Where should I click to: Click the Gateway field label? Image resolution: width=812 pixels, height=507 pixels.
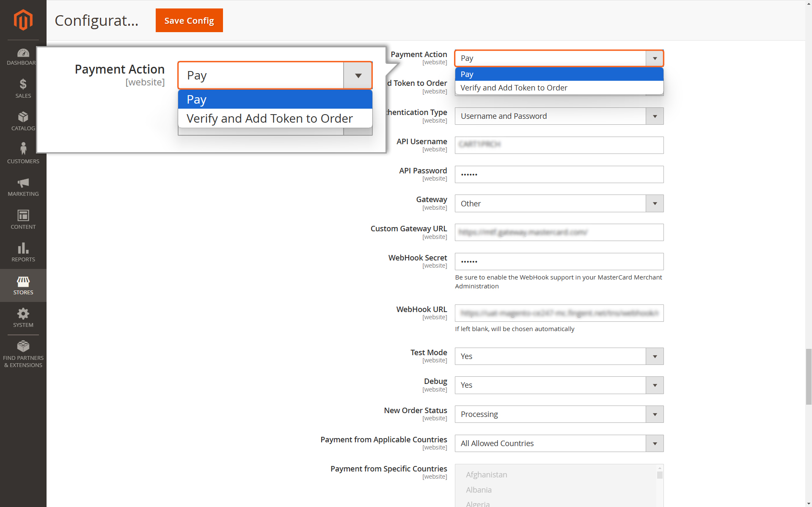click(431, 199)
